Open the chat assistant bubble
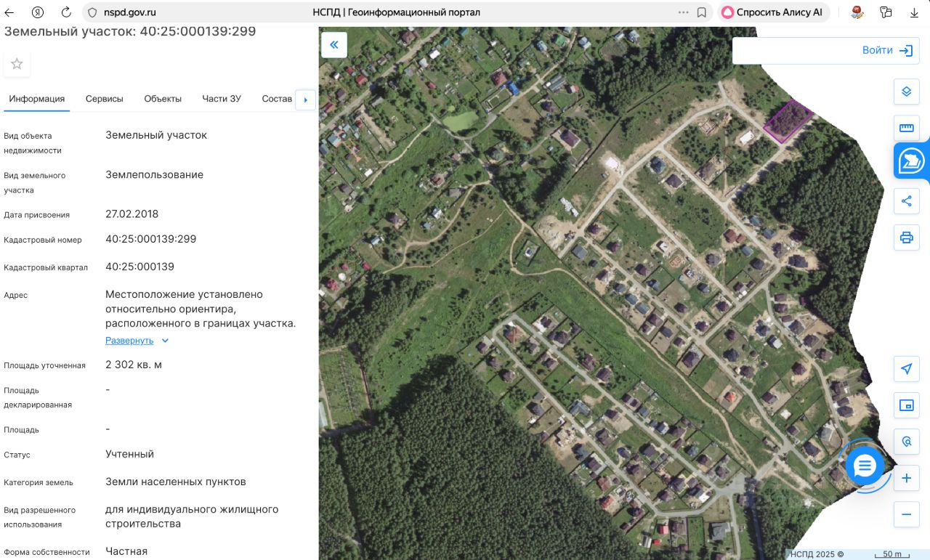Screen dimensions: 930x560 (x=865, y=466)
